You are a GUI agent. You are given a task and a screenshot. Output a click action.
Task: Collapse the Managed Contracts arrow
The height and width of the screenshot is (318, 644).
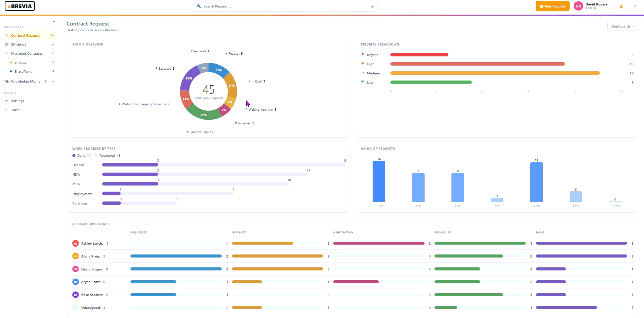[53, 53]
